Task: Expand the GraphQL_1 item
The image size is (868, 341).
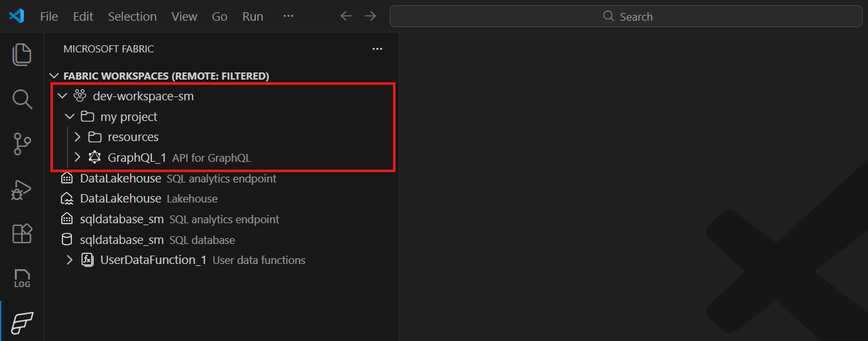Action: pos(78,157)
